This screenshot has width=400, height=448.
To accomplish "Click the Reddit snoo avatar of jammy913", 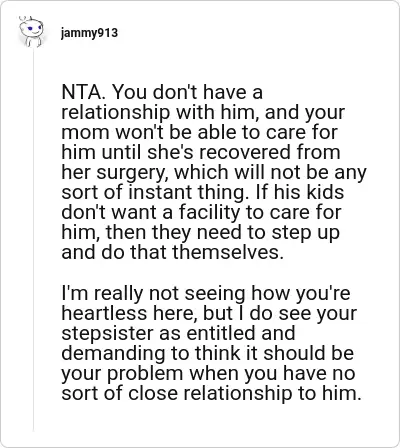I will tap(31, 32).
